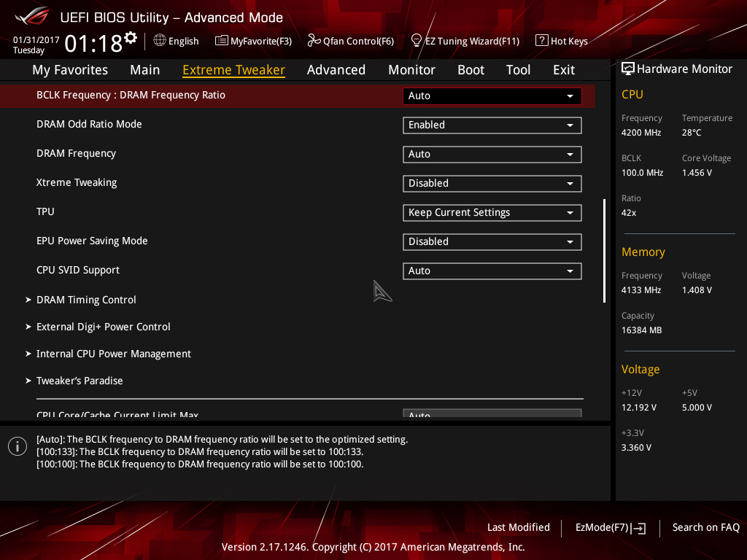Click Memory capacity value 16384 MB
This screenshot has height=560, width=747.
(x=641, y=330)
